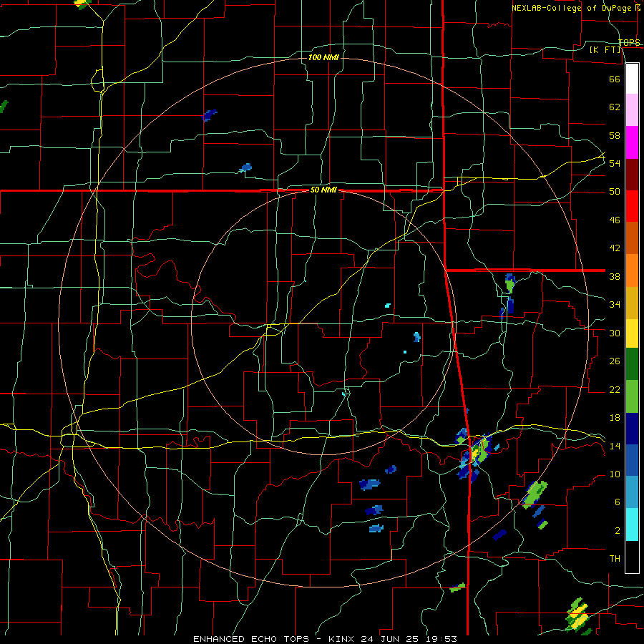This screenshot has width=644, height=644.
Task: Click the legend value "42"
Action: pyautogui.click(x=615, y=248)
